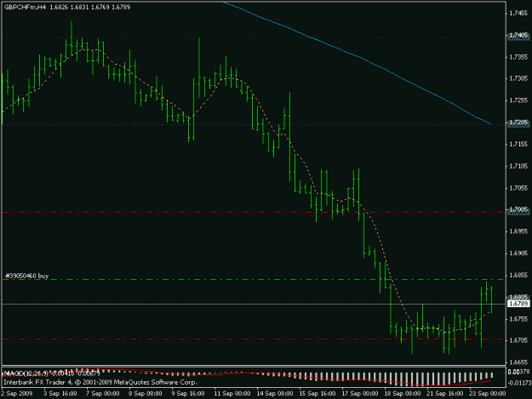532x399 pixels.
Task: Select the green dashed buy order line
Action: coord(254,280)
